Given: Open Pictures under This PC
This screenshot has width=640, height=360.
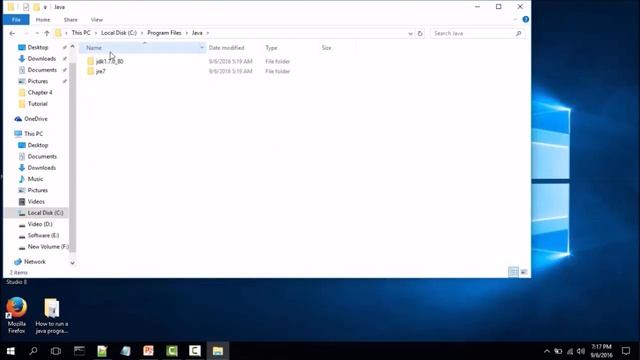Looking at the screenshot, I should pyautogui.click(x=38, y=190).
